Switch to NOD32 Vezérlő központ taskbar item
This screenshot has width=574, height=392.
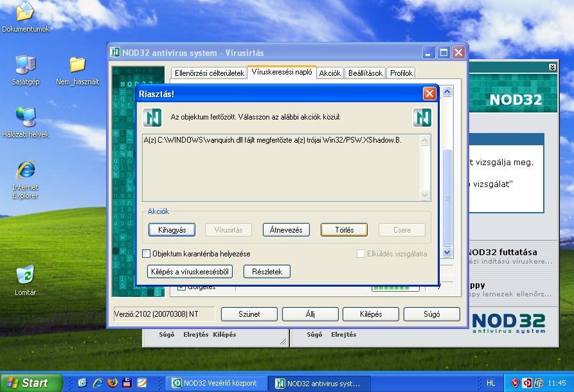click(x=216, y=383)
